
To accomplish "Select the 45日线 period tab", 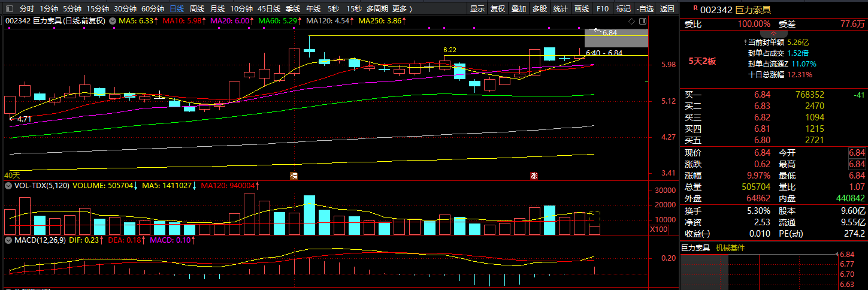I will (269, 9).
